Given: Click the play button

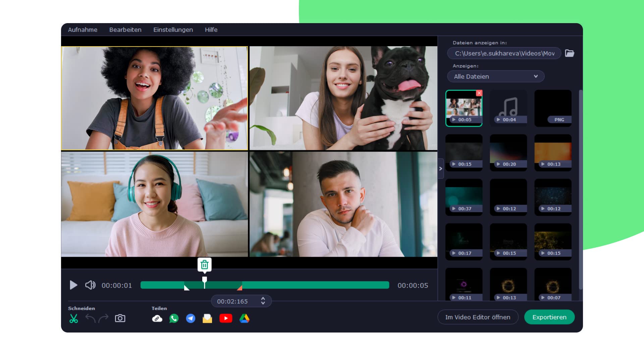Looking at the screenshot, I should (73, 285).
